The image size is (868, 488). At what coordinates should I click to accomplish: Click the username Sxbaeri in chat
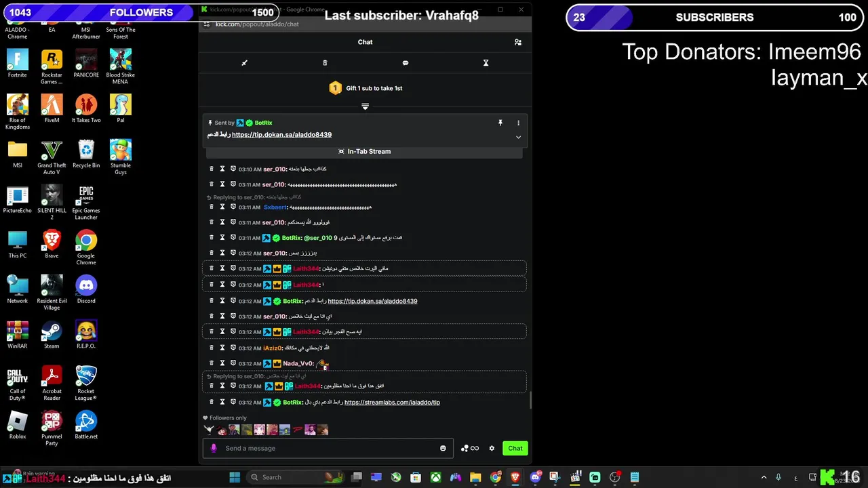(275, 207)
